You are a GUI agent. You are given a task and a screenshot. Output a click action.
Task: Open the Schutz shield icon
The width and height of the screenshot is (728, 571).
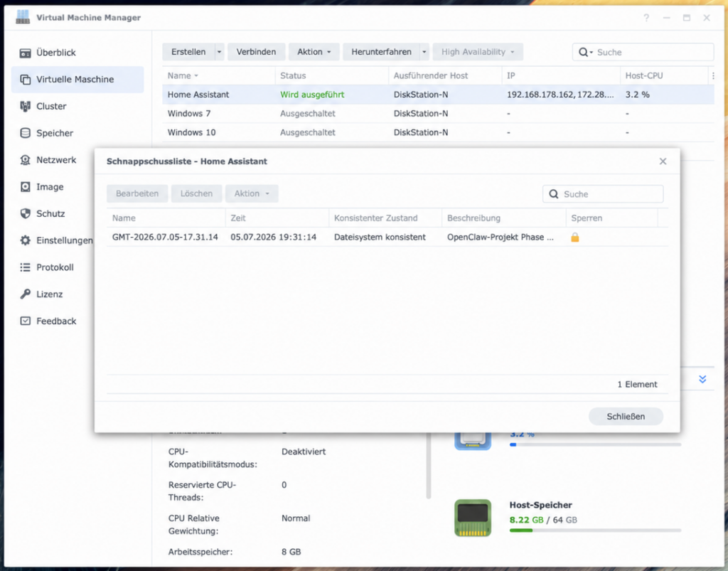[25, 213]
